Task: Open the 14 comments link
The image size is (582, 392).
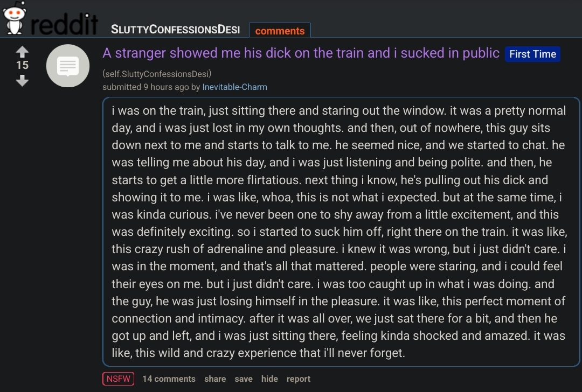Action: [x=169, y=379]
